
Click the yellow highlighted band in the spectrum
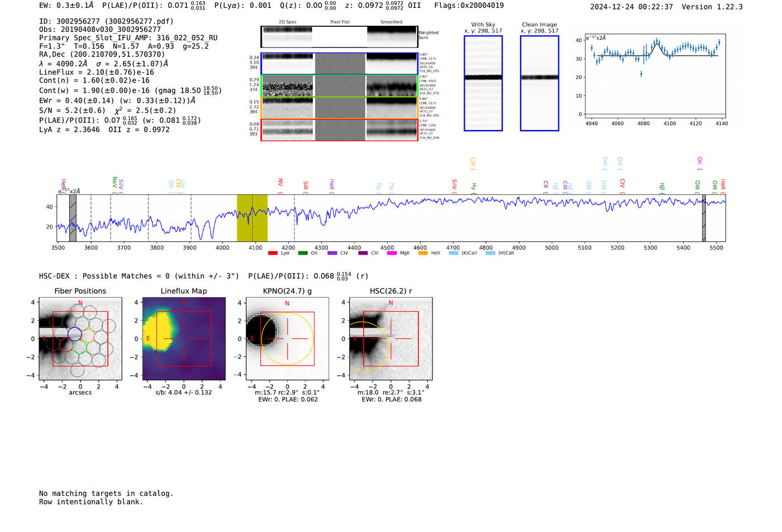(252, 218)
